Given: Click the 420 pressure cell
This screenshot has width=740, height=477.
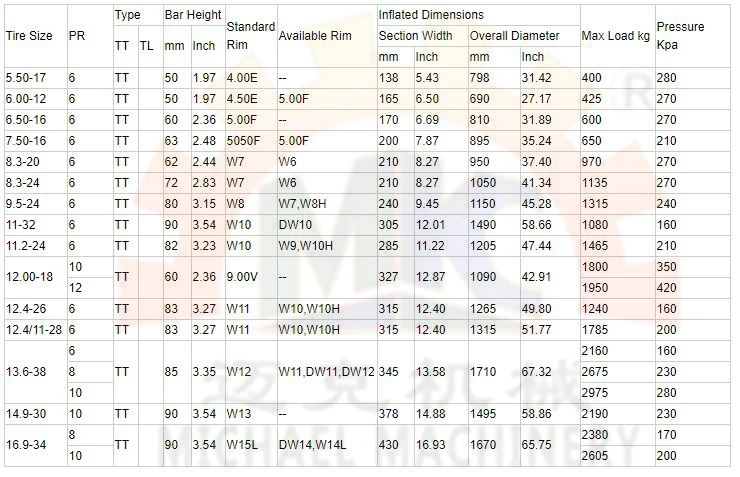Looking at the screenshot, I should click(666, 287).
